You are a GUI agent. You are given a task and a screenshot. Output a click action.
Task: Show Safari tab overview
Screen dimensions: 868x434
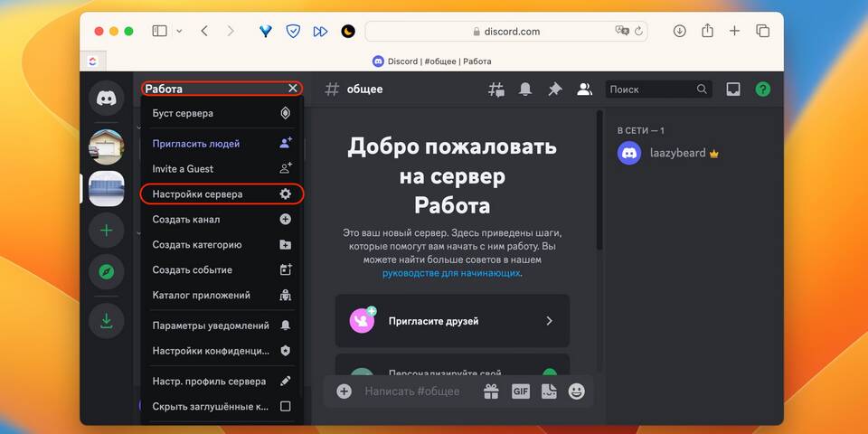[763, 31]
